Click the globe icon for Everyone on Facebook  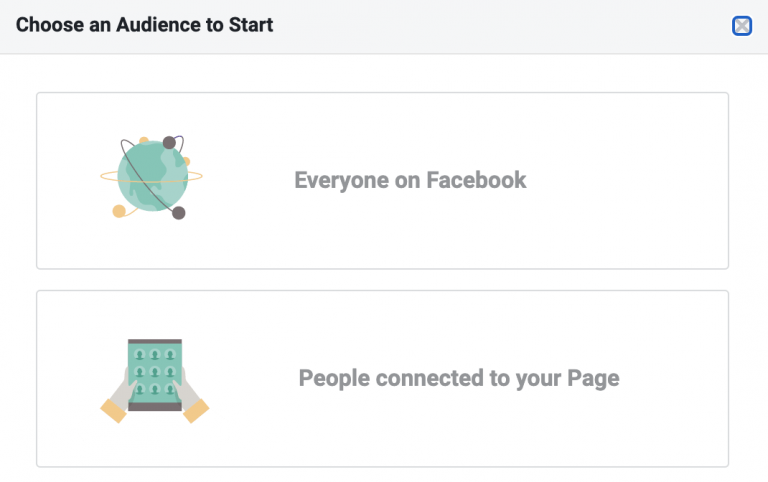click(151, 180)
